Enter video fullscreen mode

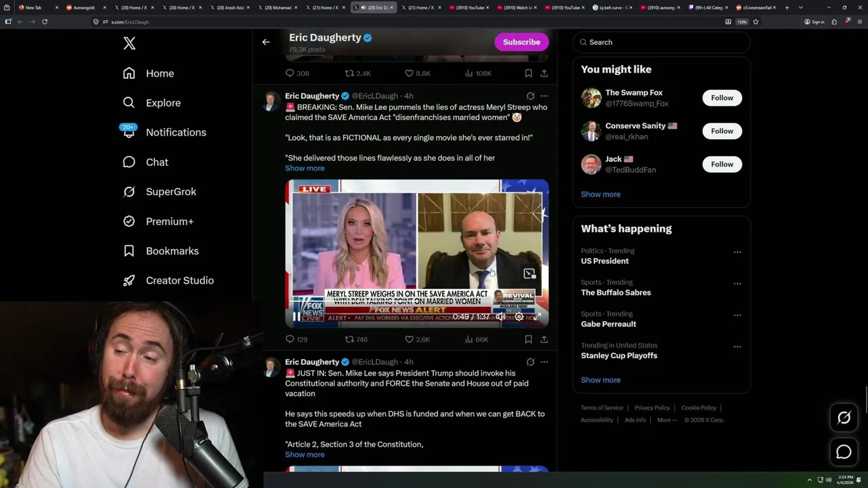coord(537,317)
